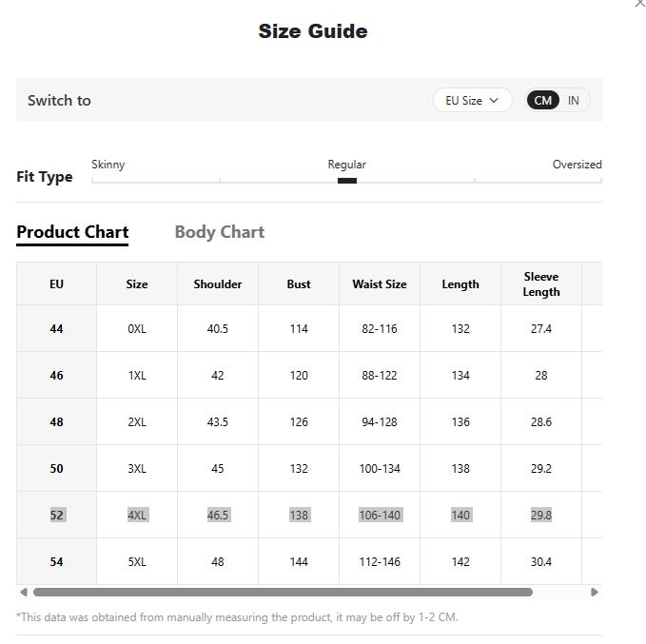Switch to the Body Chart tab

220,232
